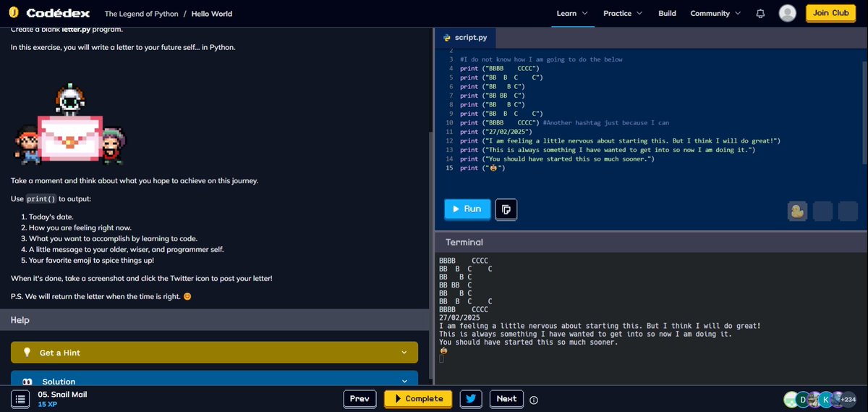Go to the Next exercise
This screenshot has width=868, height=412.
(x=506, y=398)
